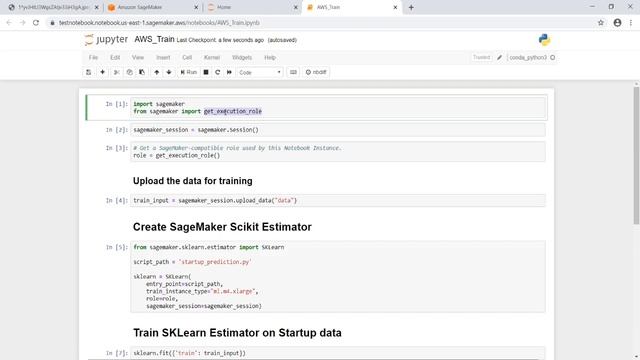Select the 'Create SageMaker Scikit Estimator' heading

[222, 227]
